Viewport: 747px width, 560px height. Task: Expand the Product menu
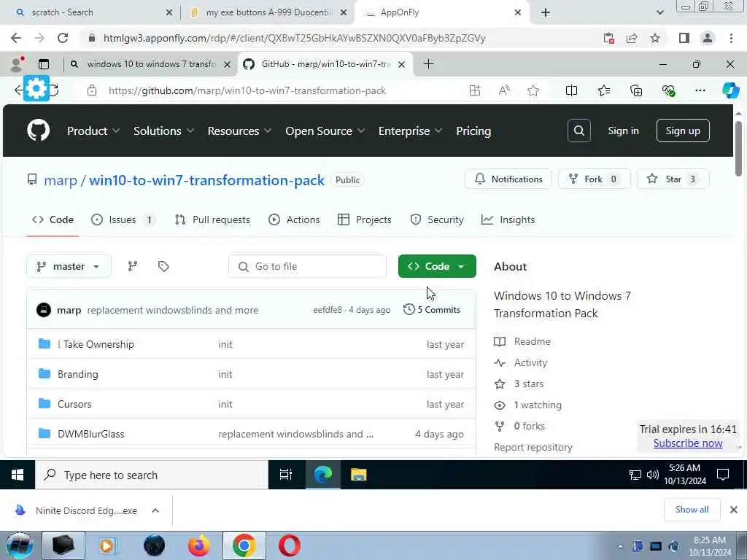93,131
